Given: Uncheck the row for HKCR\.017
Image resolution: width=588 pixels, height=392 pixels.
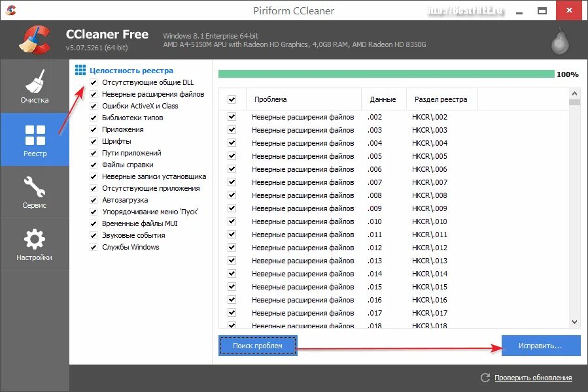Looking at the screenshot, I should pyautogui.click(x=232, y=312).
